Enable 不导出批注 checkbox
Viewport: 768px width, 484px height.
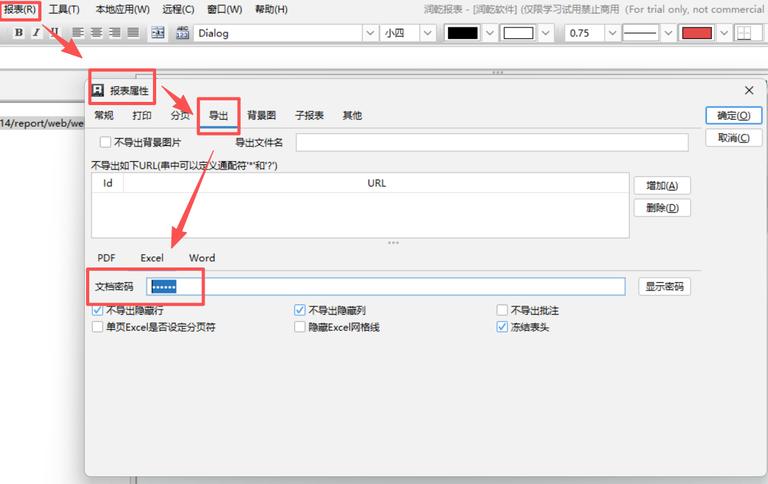(x=502, y=310)
